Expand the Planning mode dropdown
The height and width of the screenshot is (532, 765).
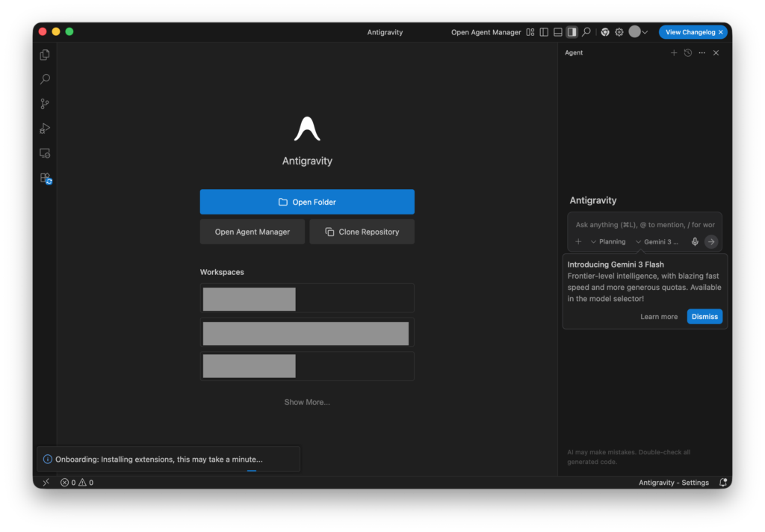(608, 242)
